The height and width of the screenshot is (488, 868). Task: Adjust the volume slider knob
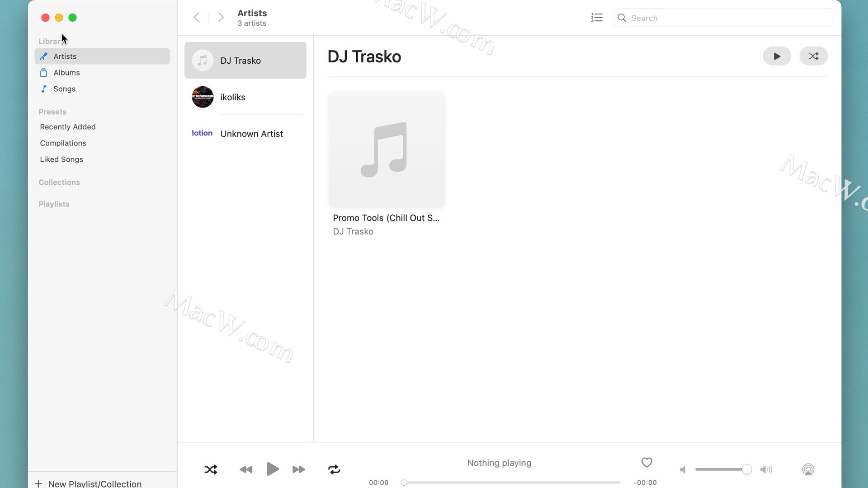coord(747,470)
